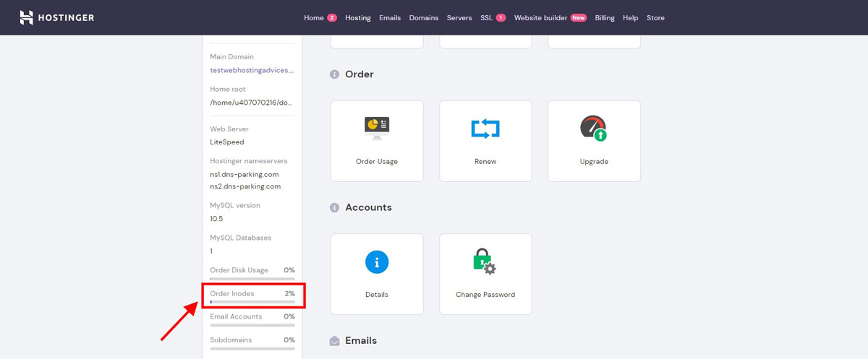868x359 pixels.
Task: Open the Order Usage monitor icon
Action: tap(377, 128)
